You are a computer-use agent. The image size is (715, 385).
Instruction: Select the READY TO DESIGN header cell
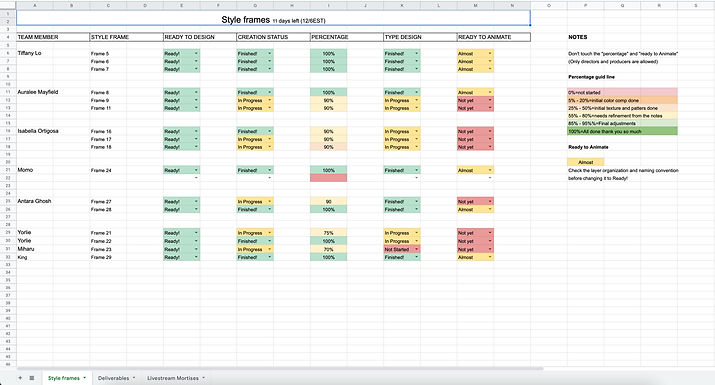[x=200, y=37]
